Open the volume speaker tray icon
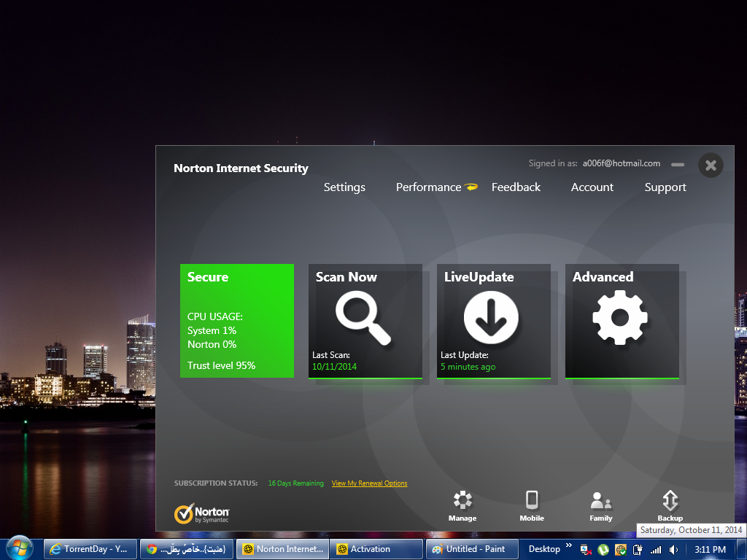747x560 pixels. (x=673, y=550)
